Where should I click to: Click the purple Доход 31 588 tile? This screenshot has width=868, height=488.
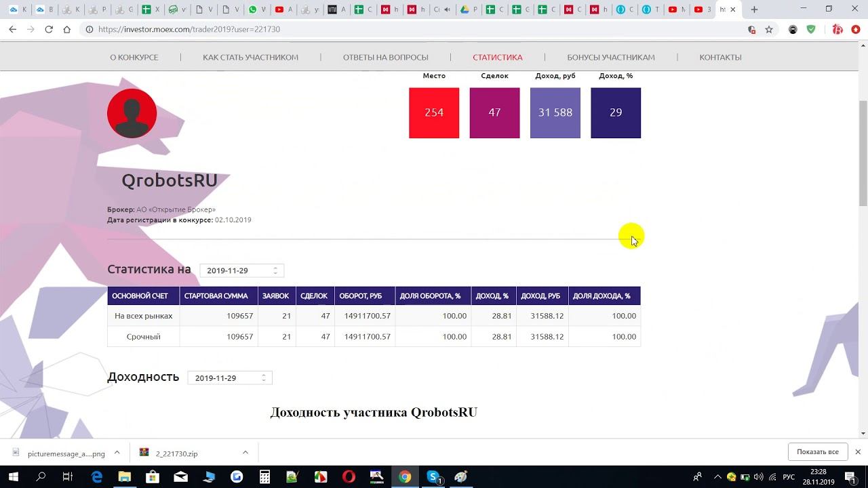(x=555, y=113)
